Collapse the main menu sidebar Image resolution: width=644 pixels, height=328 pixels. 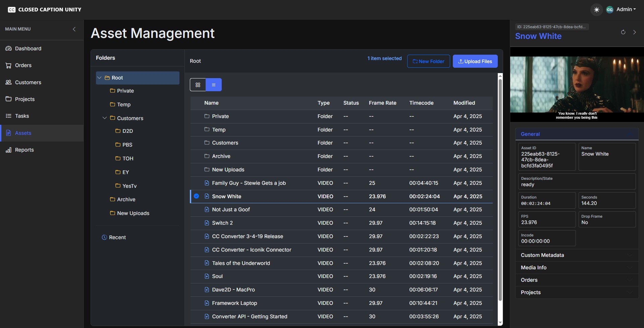[74, 29]
